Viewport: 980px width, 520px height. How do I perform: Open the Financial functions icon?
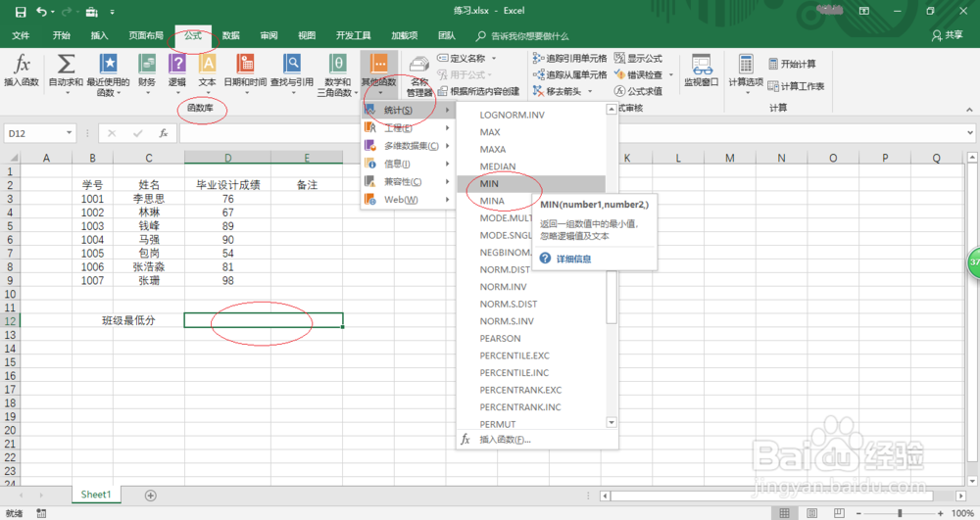click(147, 65)
